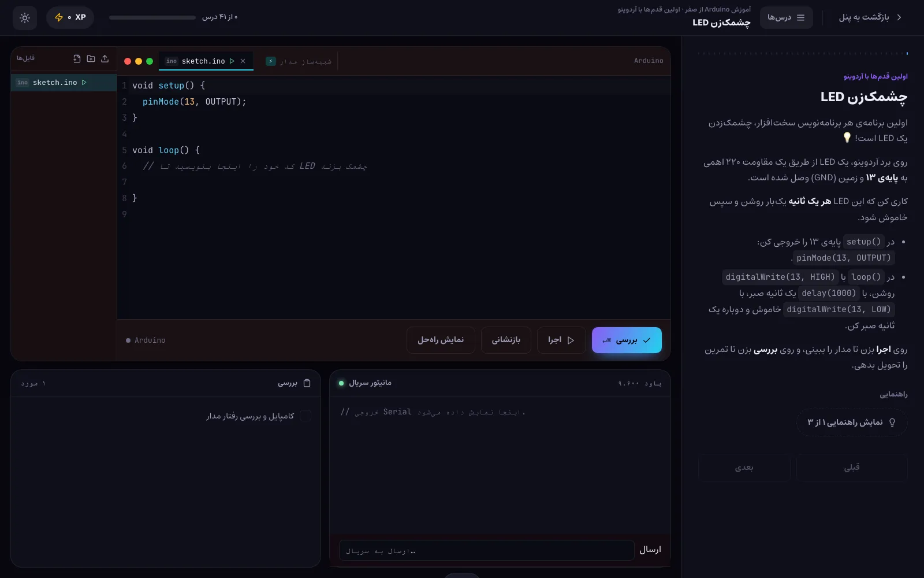Click the upload file icon in files panel

(105, 58)
